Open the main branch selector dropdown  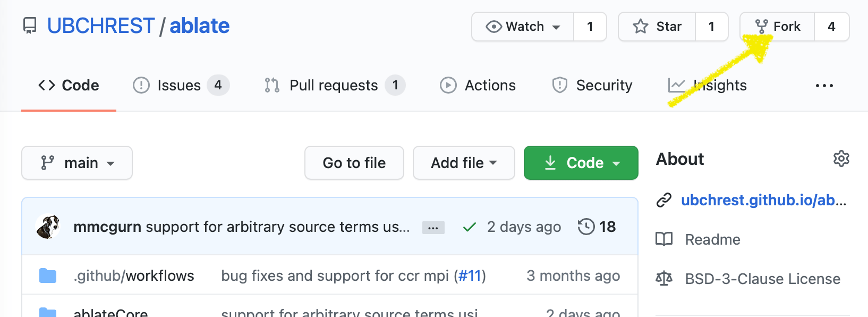[77, 163]
